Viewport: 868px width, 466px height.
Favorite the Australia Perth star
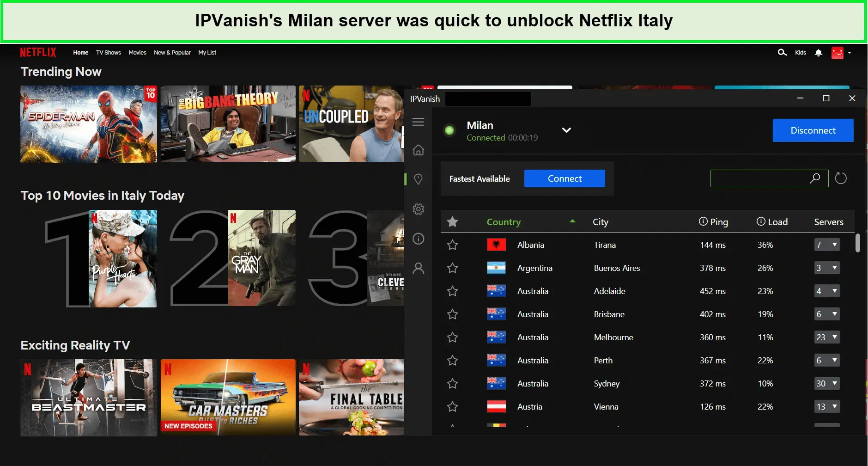coord(453,361)
